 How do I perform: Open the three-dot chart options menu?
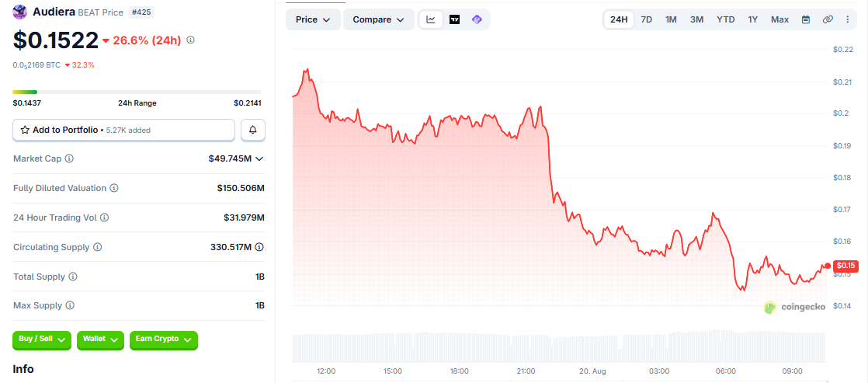[x=848, y=19]
